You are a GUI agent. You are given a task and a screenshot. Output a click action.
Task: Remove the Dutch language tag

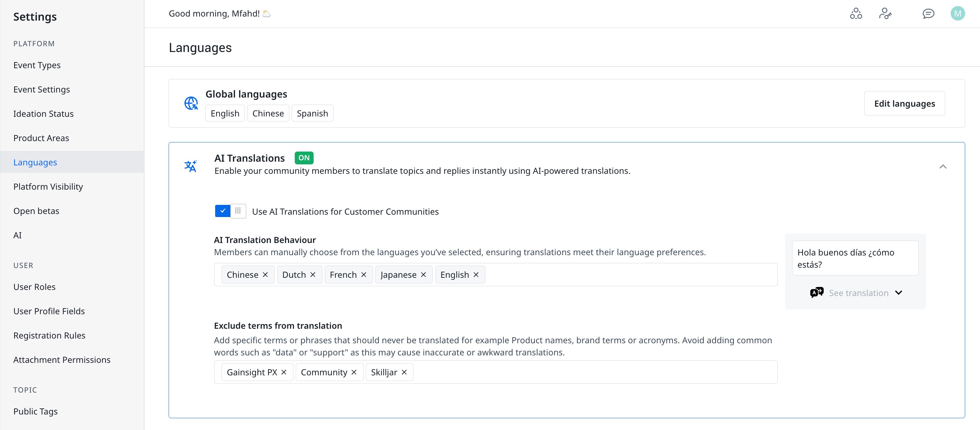pos(313,275)
